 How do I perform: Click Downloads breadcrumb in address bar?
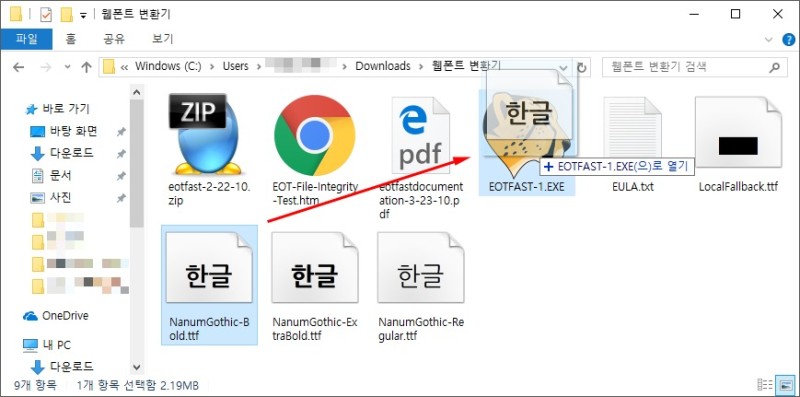click(x=383, y=66)
